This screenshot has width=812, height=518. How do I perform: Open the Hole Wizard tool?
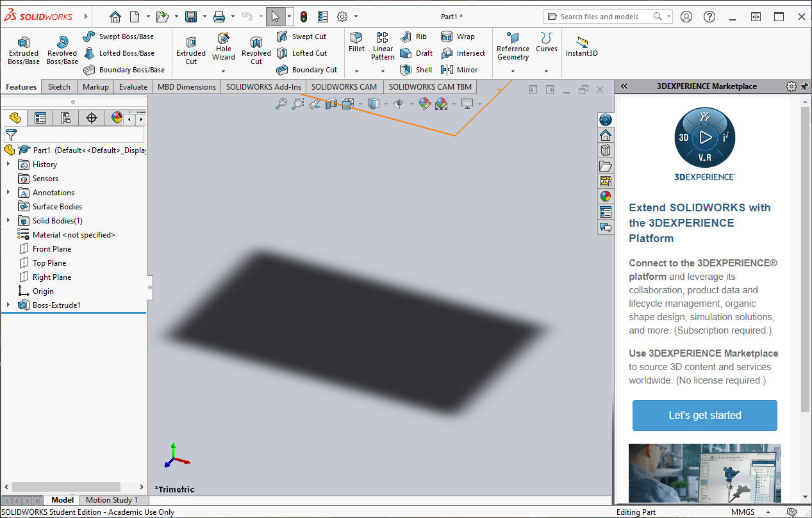coord(224,46)
